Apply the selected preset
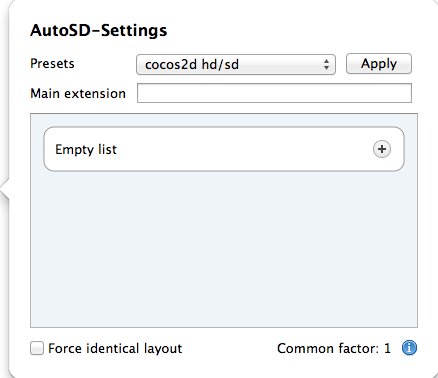438x378 pixels. pos(379,63)
